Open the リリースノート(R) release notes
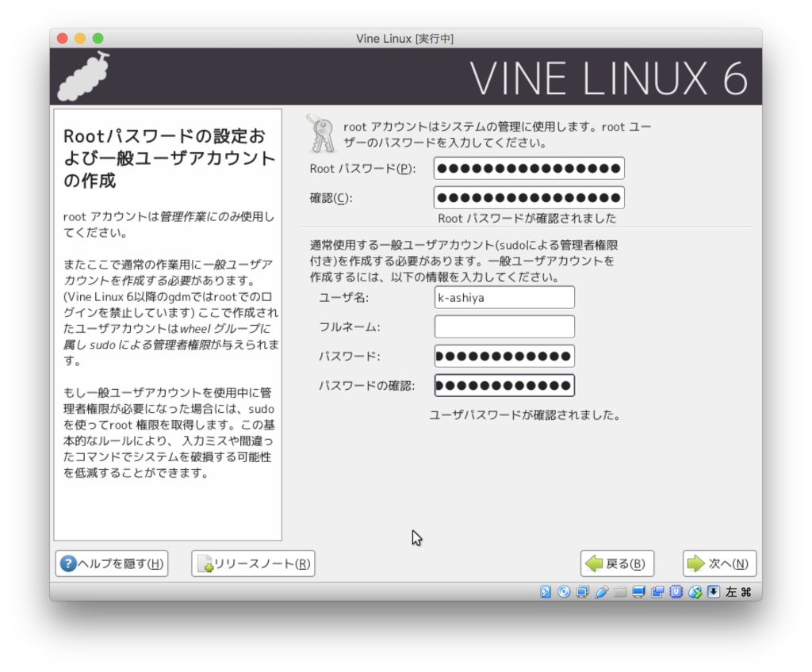Viewport: 812px width, 672px height. pos(253,563)
